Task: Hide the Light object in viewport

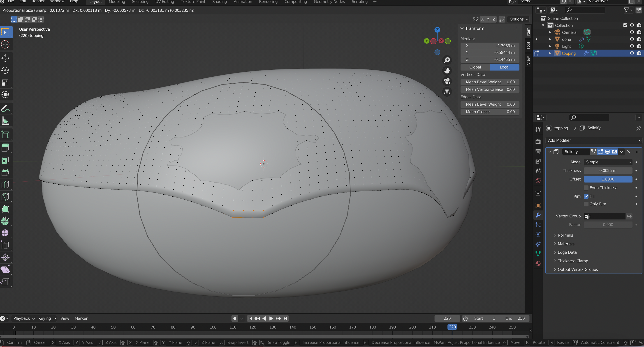Action: click(632, 46)
